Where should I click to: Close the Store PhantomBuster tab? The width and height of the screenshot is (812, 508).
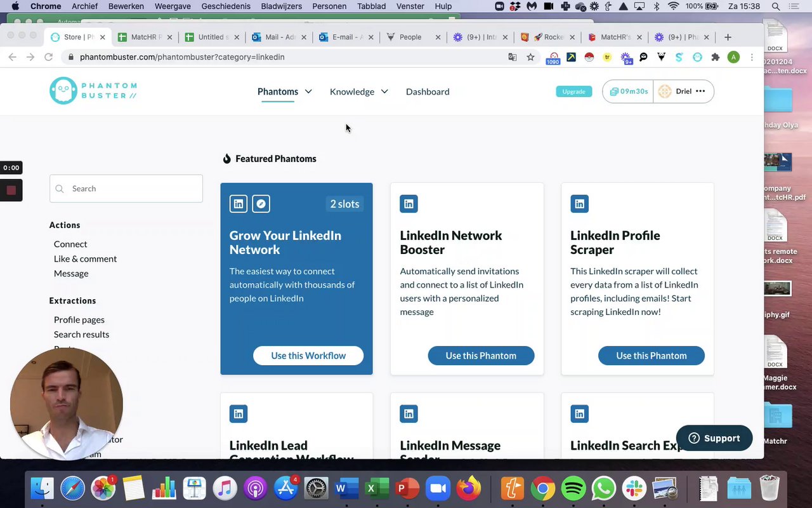click(x=102, y=37)
